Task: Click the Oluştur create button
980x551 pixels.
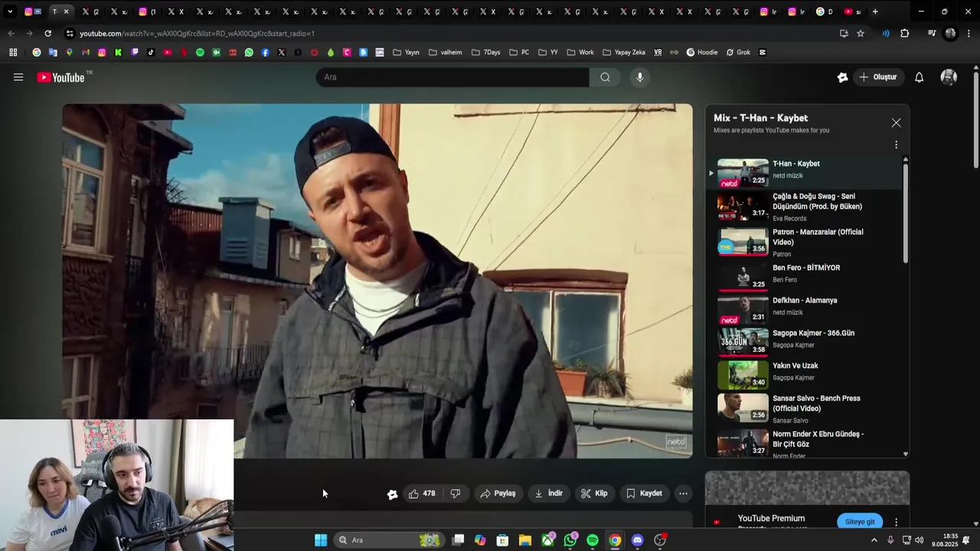Action: point(877,77)
